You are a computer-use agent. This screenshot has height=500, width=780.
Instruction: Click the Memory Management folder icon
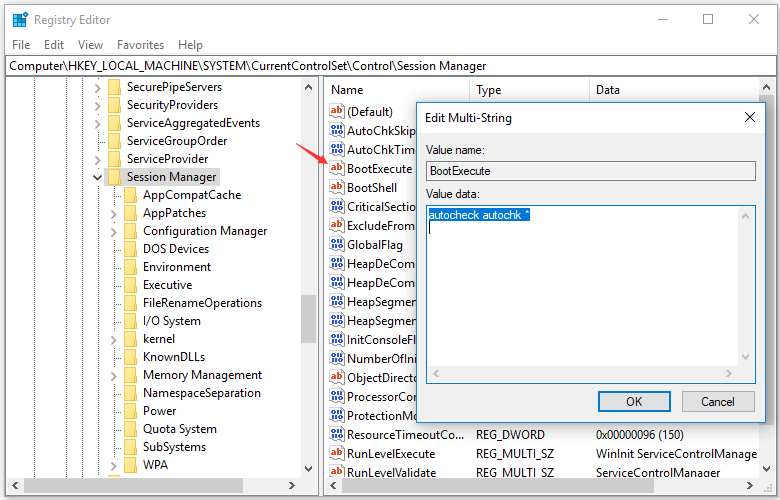(x=129, y=375)
